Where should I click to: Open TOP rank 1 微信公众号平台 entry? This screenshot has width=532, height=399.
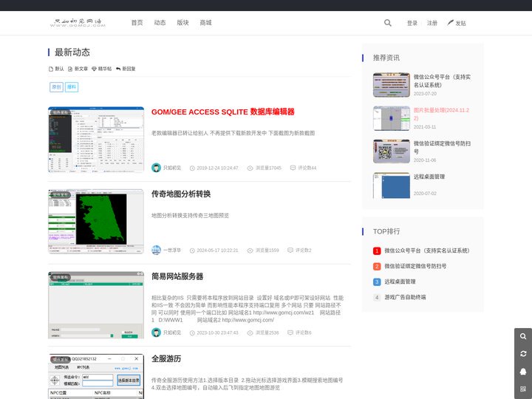click(427, 250)
